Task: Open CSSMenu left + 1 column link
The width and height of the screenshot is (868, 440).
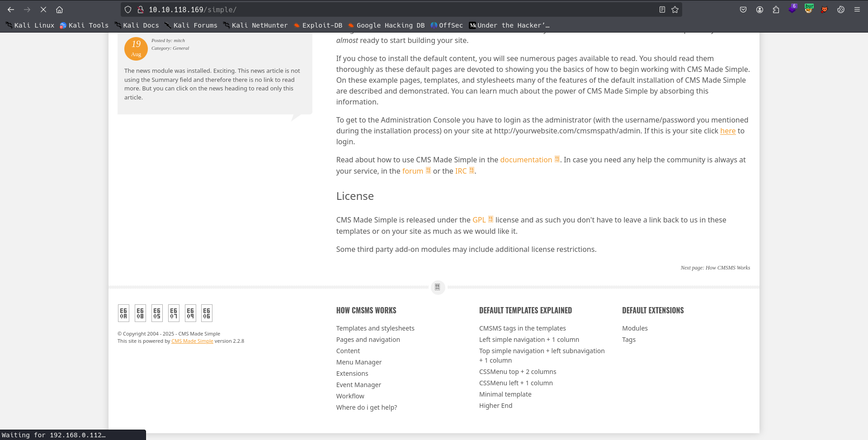Action: coord(516,383)
